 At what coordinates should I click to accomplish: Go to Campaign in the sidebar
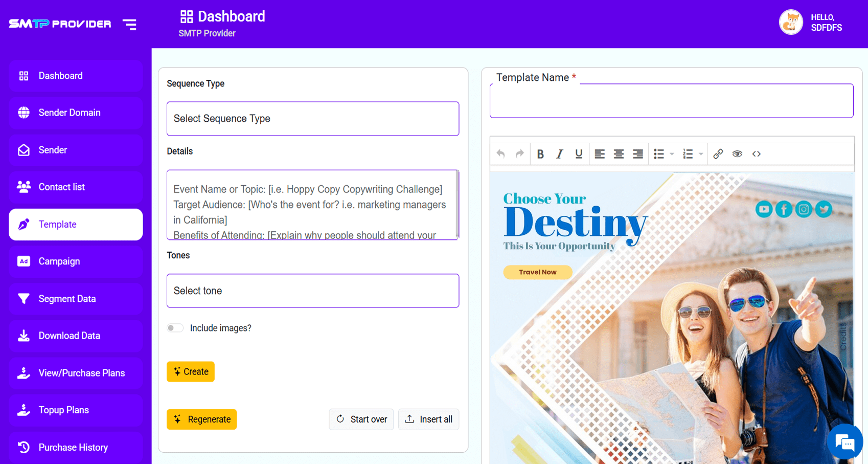[76, 261]
